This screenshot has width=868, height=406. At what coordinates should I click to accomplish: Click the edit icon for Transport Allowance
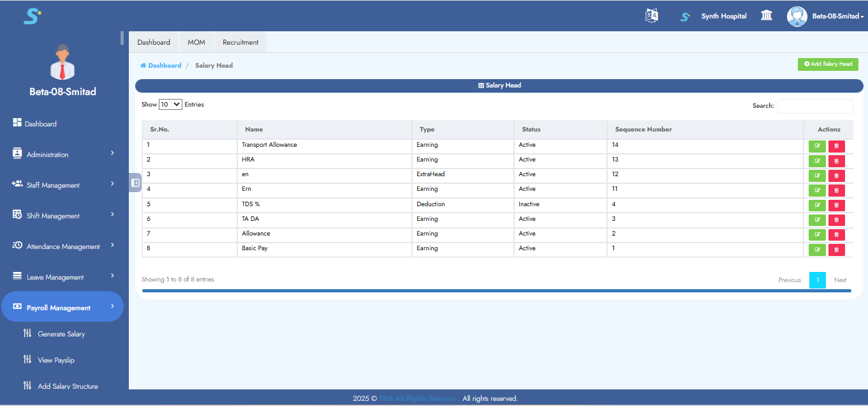click(817, 146)
